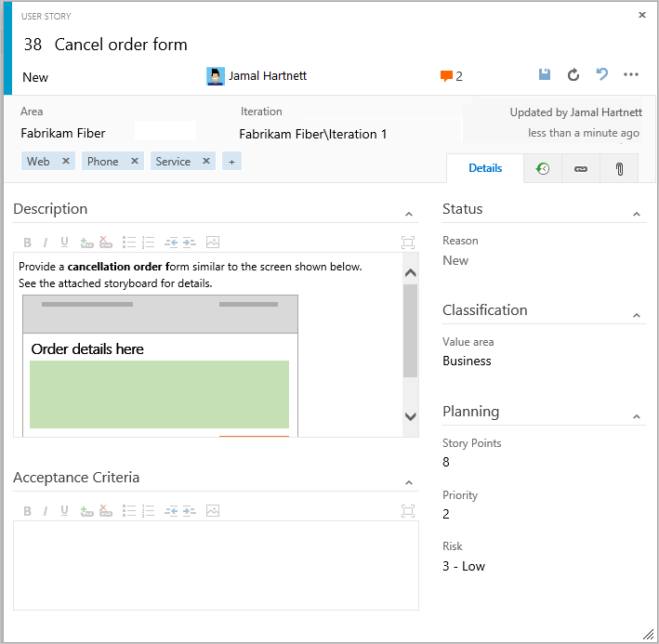Open the discussion comments icon showing 2
The width and height of the screenshot is (659, 644).
click(451, 76)
